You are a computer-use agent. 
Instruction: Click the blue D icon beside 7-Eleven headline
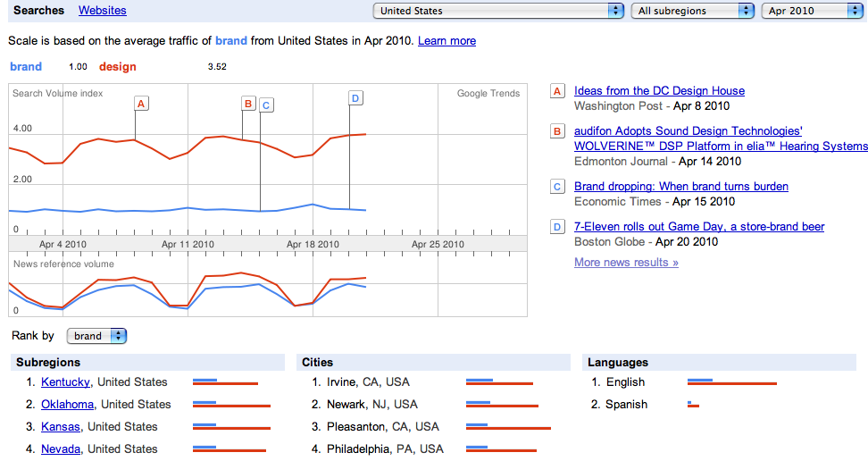click(557, 227)
